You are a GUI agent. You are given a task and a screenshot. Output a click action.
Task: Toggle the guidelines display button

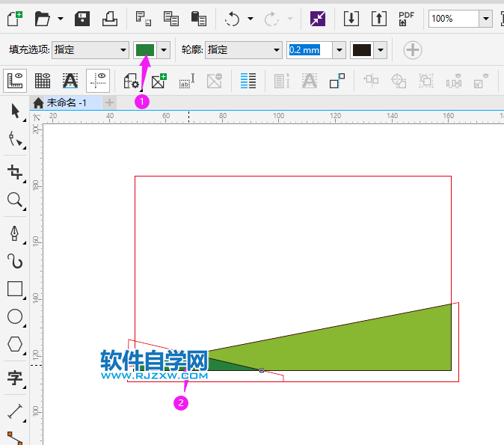pyautogui.click(x=98, y=80)
